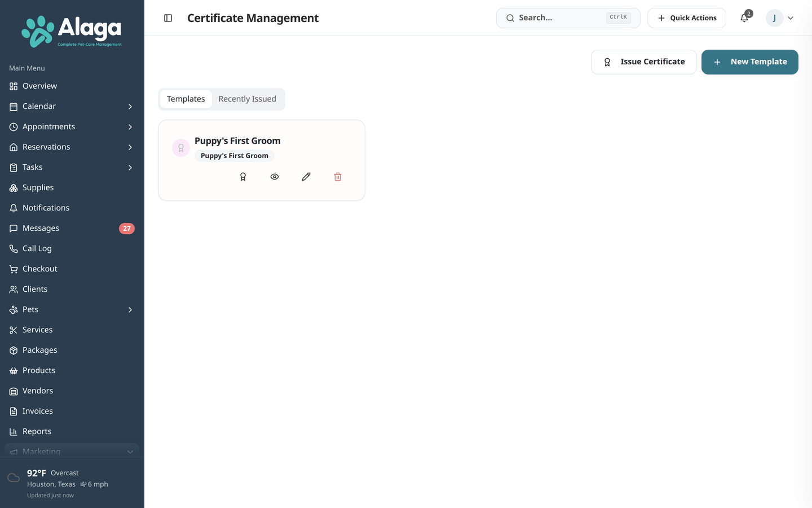The height and width of the screenshot is (508, 812).
Task: Open Overview in the sidebar
Action: (x=72, y=86)
